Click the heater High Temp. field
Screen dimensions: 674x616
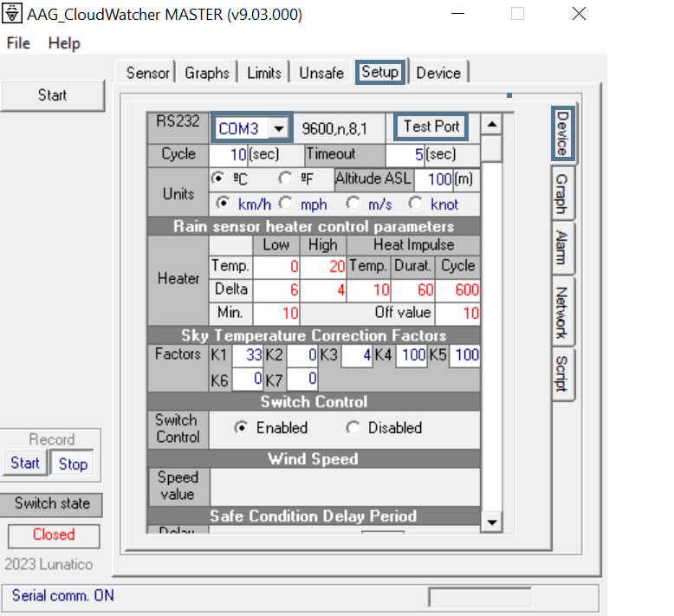pos(323,267)
